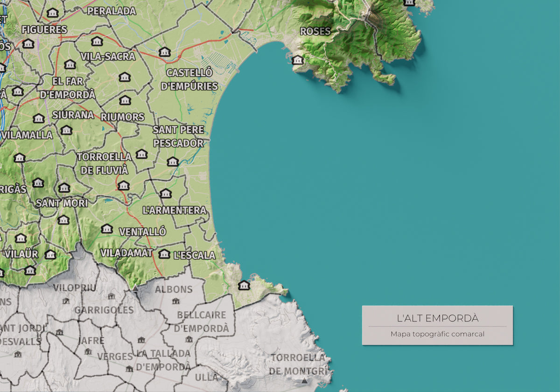The height and width of the screenshot is (392, 560).
Task: Click the RIUMORS town label
Action: pos(123,117)
